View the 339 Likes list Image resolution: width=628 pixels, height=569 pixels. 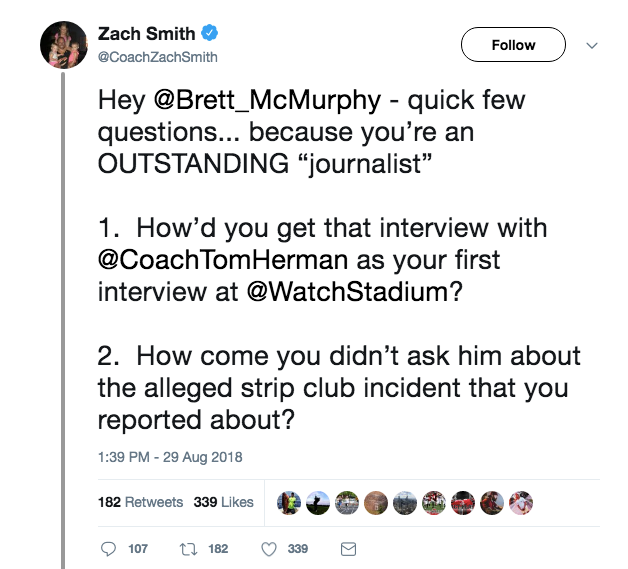pyautogui.click(x=223, y=502)
